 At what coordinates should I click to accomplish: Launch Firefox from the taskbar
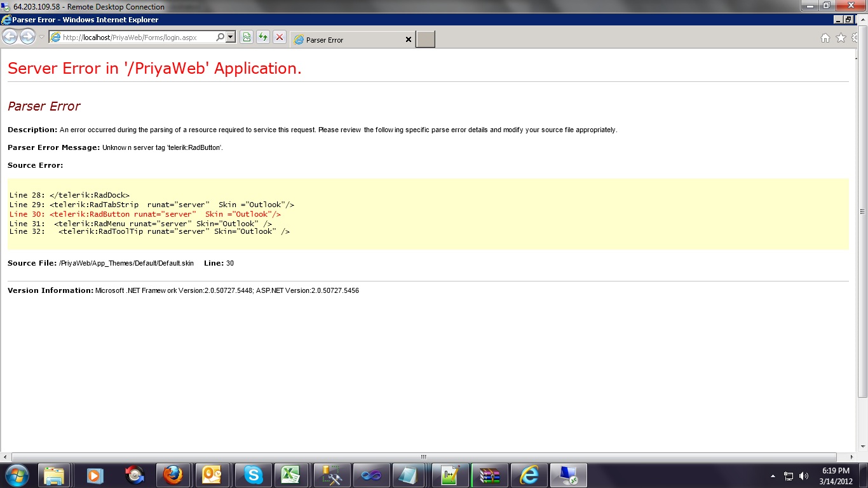point(172,475)
